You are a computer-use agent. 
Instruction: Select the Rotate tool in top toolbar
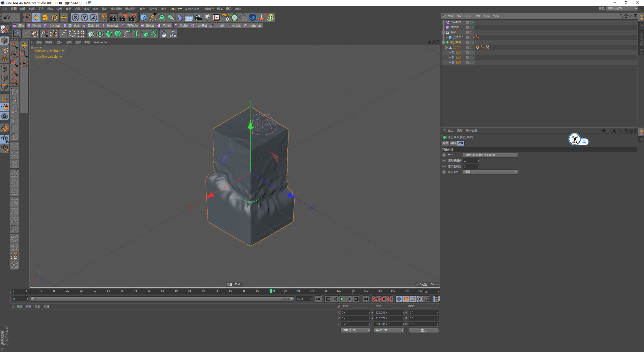click(54, 17)
